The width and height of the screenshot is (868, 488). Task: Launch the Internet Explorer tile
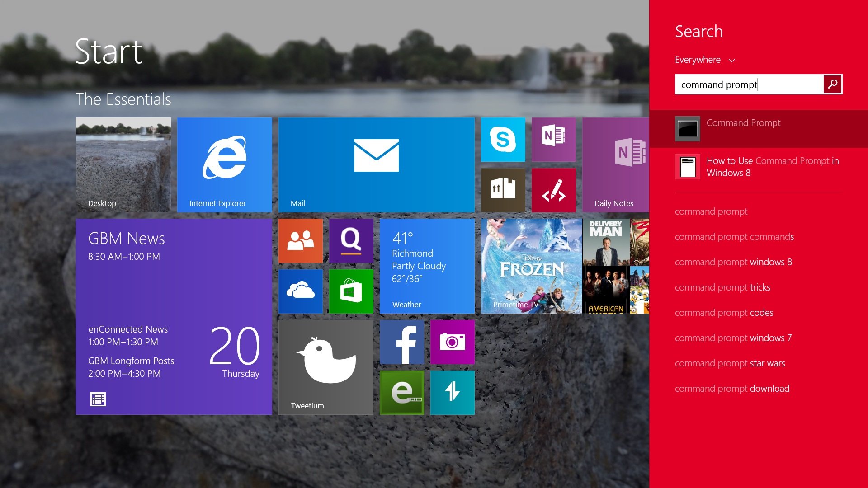225,165
